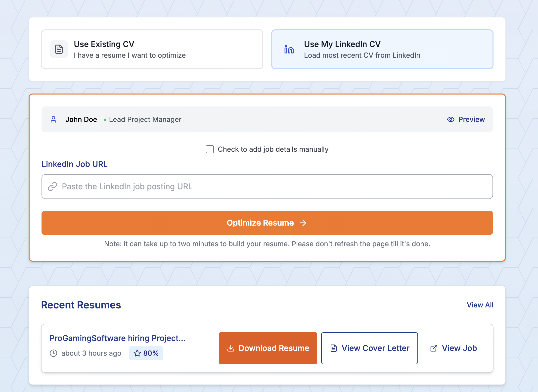Click the external link icon beside View Job

click(x=434, y=348)
